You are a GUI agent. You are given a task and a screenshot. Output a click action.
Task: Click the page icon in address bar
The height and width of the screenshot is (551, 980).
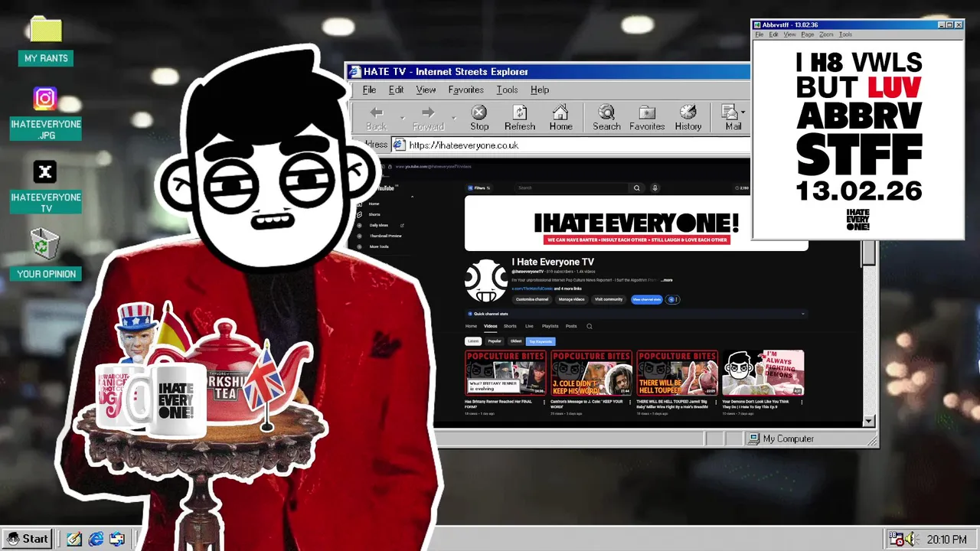(399, 145)
